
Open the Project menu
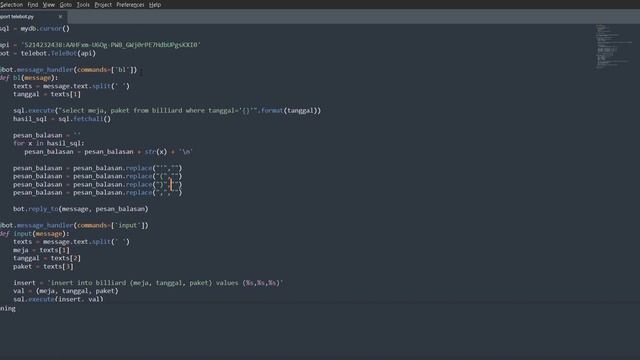103,5
